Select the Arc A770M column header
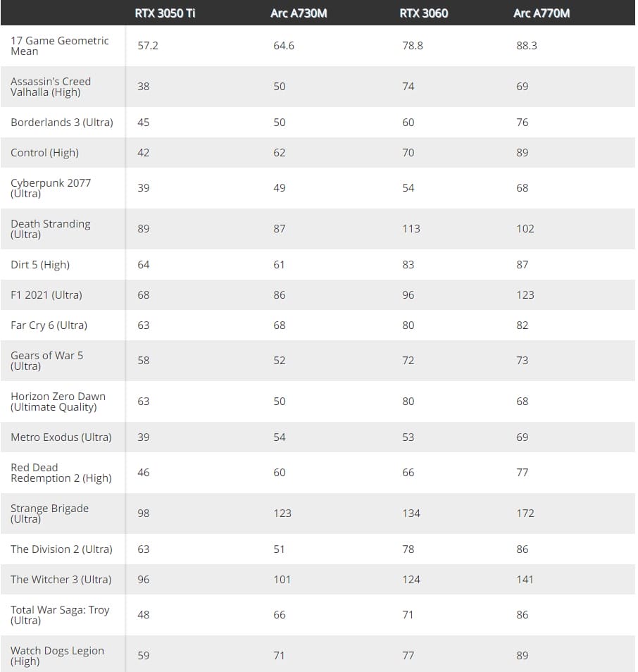 542,13
